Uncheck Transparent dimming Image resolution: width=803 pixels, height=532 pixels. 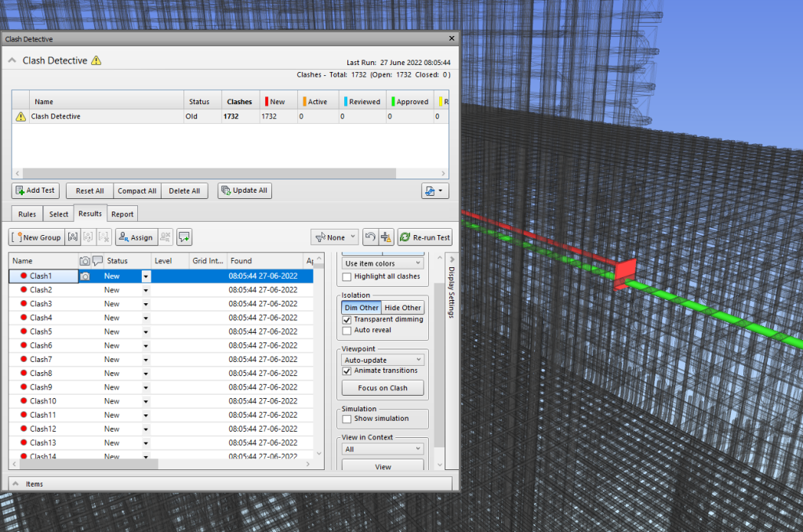(x=347, y=320)
